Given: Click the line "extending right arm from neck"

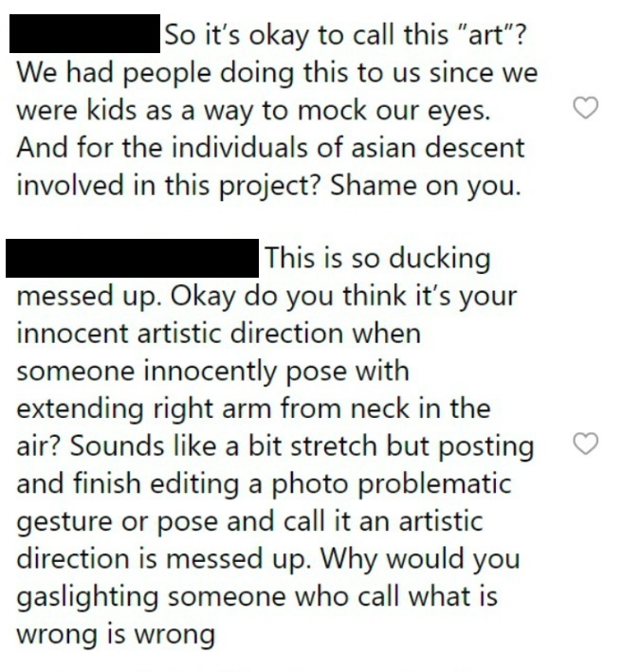Looking at the screenshot, I should (253, 409).
